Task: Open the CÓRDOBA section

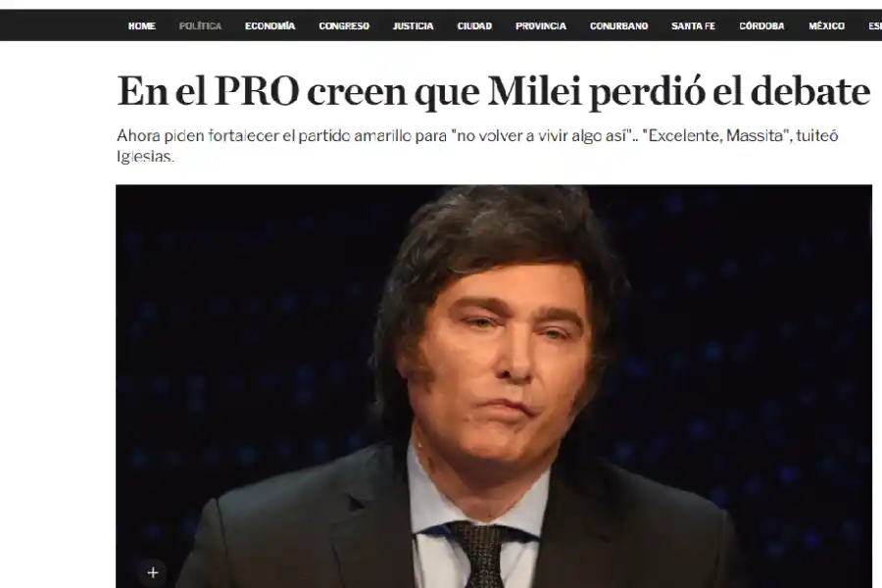Action: point(761,25)
